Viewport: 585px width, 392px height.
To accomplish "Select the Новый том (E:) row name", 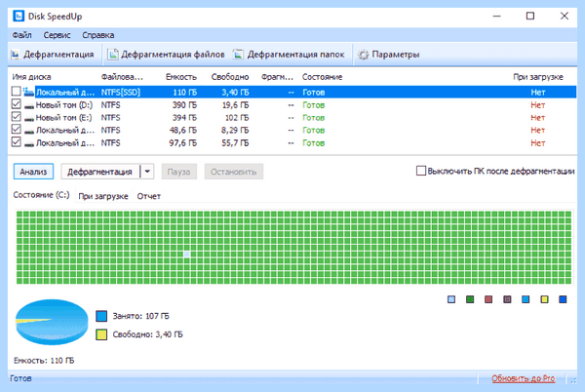I will click(63, 118).
